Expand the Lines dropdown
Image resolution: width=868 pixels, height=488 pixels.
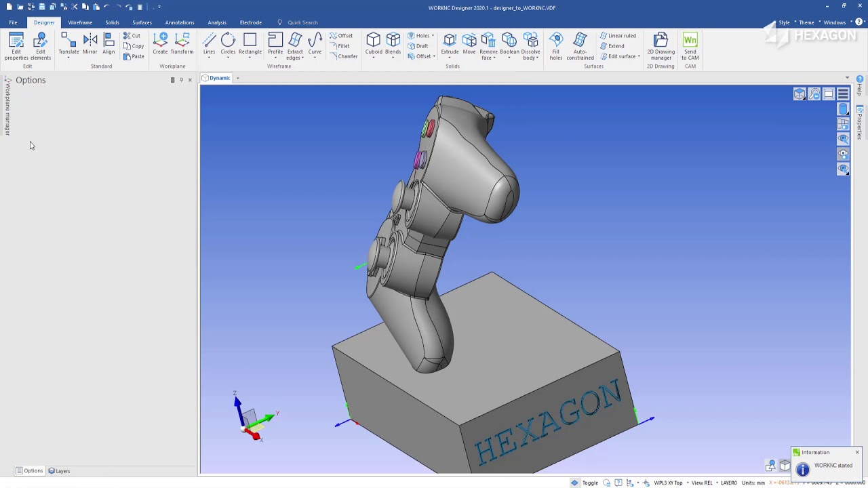click(209, 57)
